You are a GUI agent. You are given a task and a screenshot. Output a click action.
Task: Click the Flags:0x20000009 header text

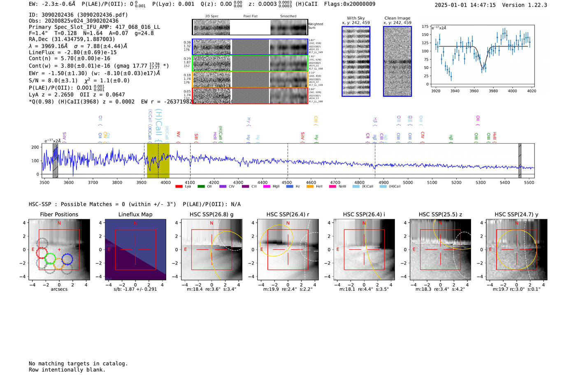pos(350,4)
